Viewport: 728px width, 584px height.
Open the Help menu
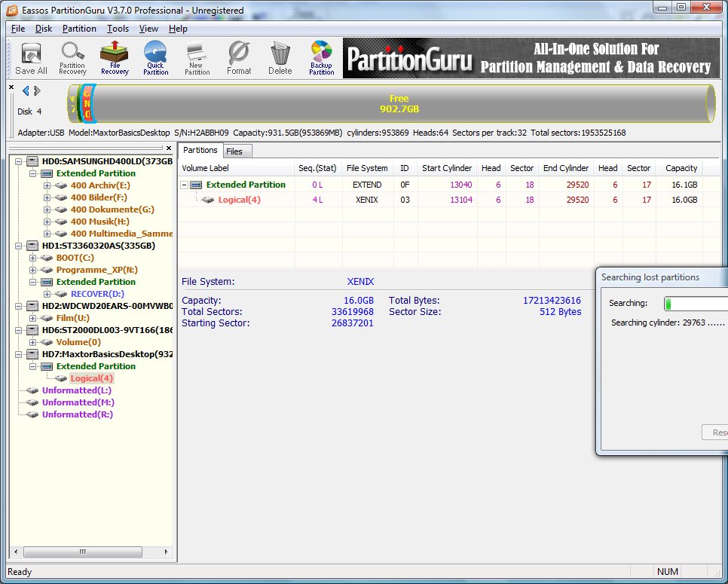click(x=178, y=29)
